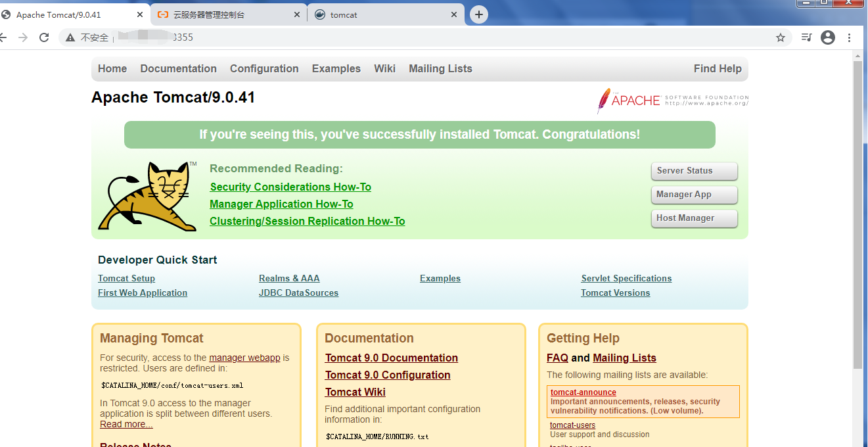Viewport: 868px width, 447px height.
Task: Switch to the 云服务器管理控制台 tab
Action: tap(228, 14)
